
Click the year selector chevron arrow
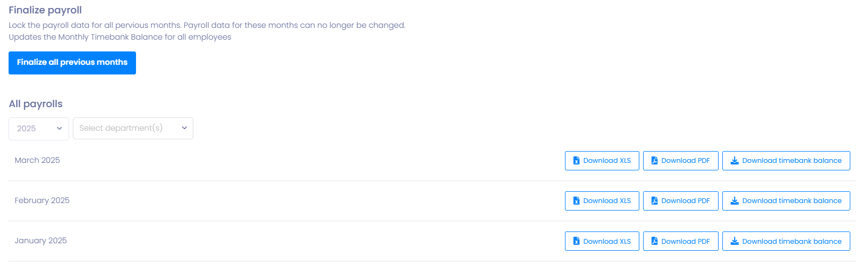coord(59,129)
